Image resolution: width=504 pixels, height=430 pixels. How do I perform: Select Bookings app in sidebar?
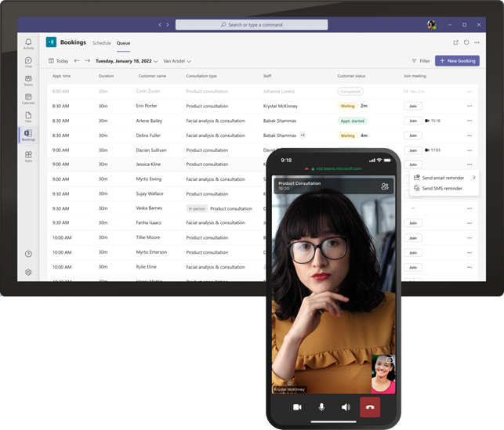coord(28,135)
